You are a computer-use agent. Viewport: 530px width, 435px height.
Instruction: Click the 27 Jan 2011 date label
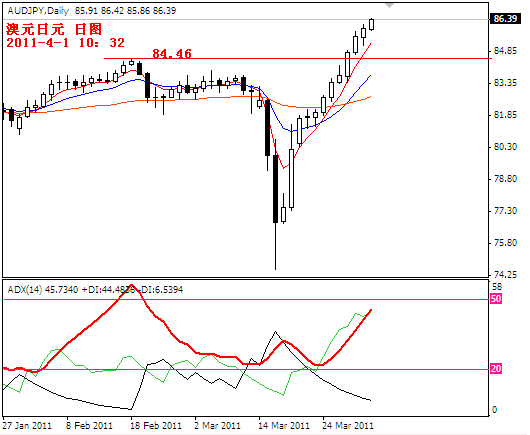[x=27, y=425]
